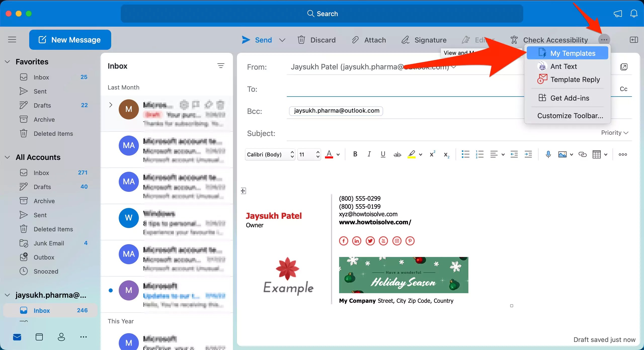Click the Dictate microphone icon
Viewport: 644px width, 350px height.
[548, 154]
